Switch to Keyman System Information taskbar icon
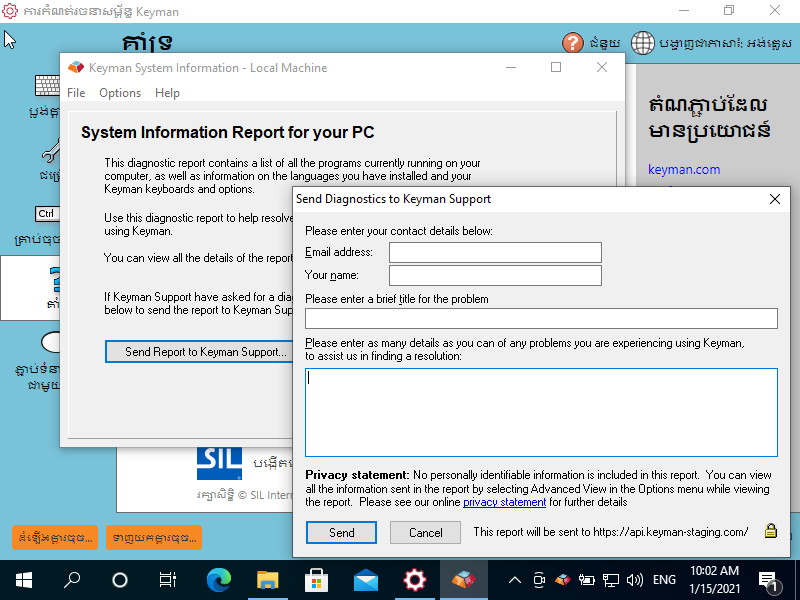Image resolution: width=800 pixels, height=600 pixels. point(463,580)
